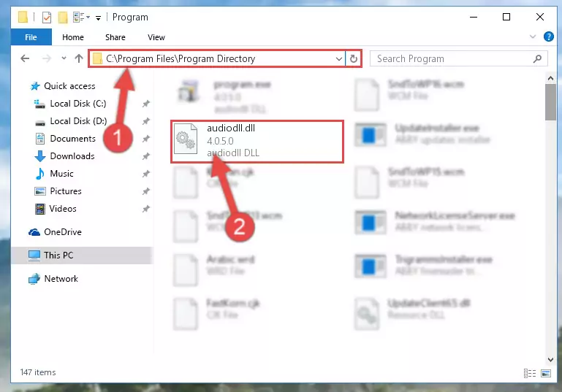The width and height of the screenshot is (562, 392).
Task: Maximize the Program window
Action: tap(506, 17)
